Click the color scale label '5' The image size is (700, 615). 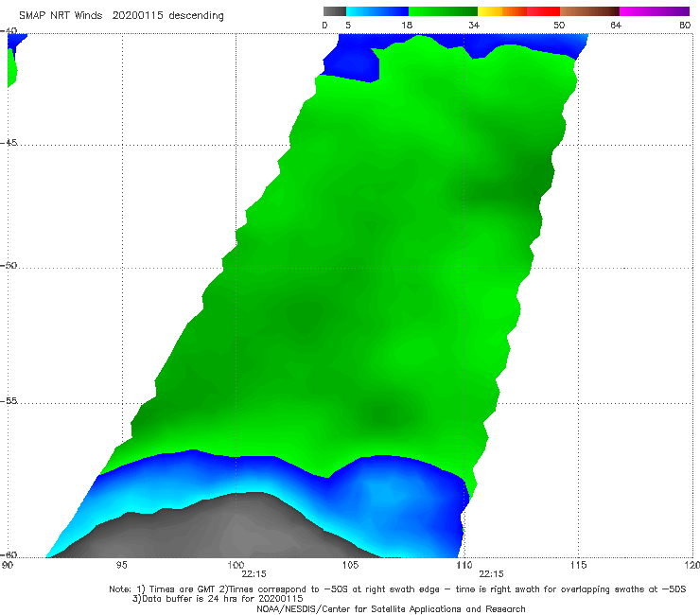click(x=348, y=25)
